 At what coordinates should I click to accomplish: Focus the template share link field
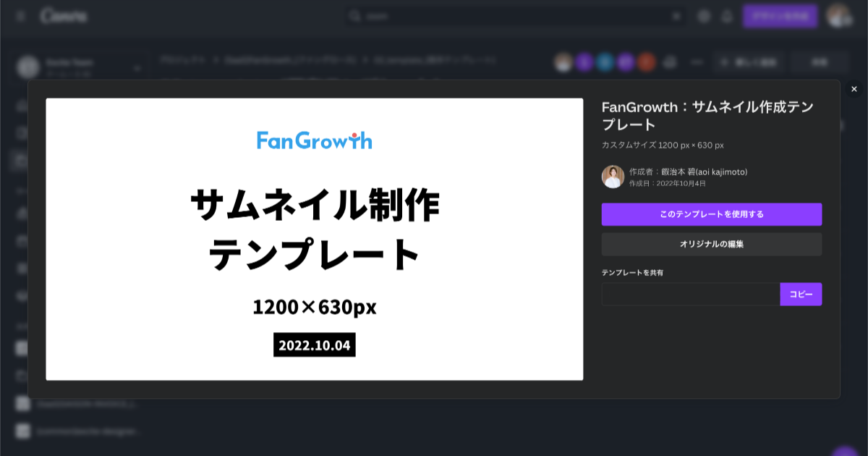(x=691, y=295)
